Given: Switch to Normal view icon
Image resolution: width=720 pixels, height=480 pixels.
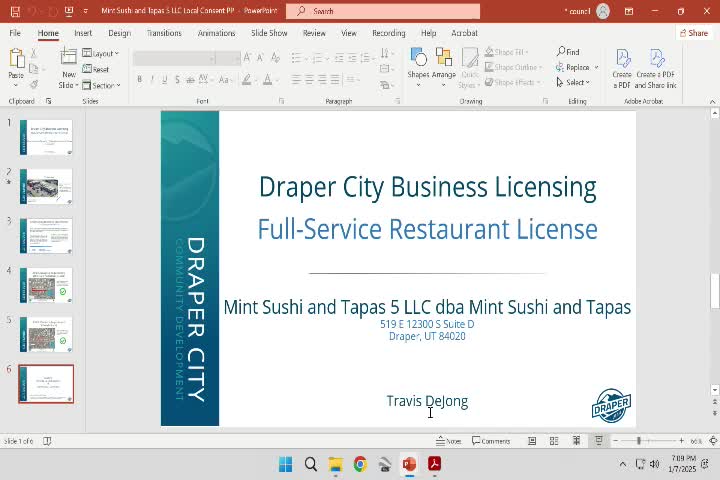Looking at the screenshot, I should point(532,441).
